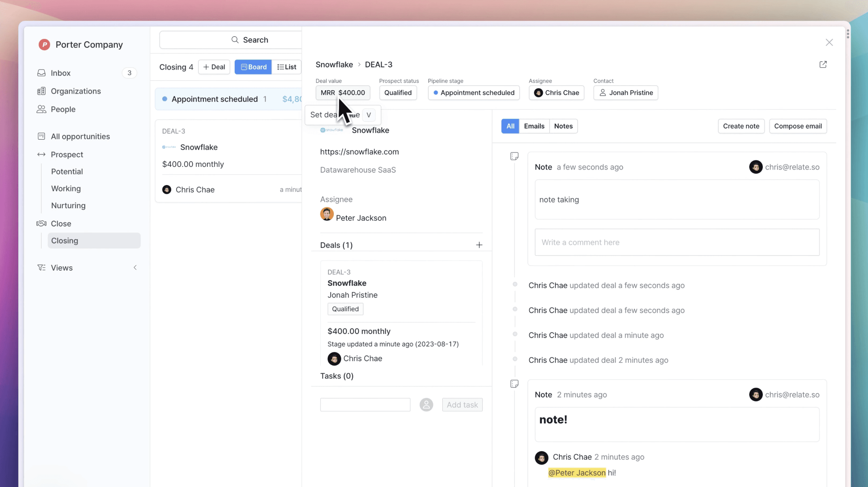Click the Create note button
Screen dimensions: 868x487
[741, 126]
